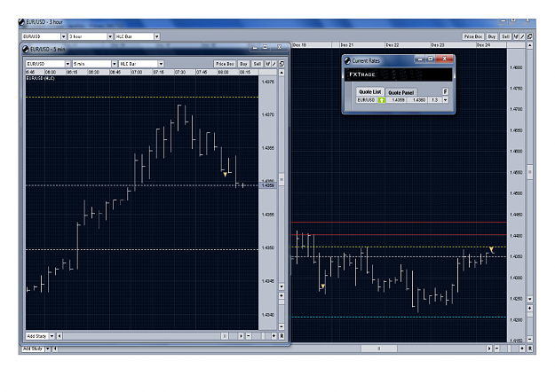The width and height of the screenshot is (555, 392).
Task: Click vertical scroll up arrow in 5 min window
Action: [281, 73]
